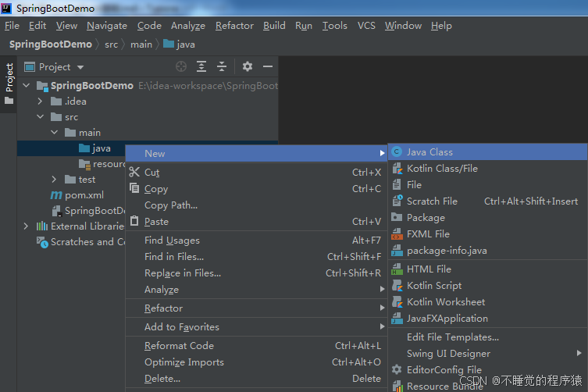The image size is (588, 392).
Task: Click the java breadcrumb
Action: (x=180, y=45)
